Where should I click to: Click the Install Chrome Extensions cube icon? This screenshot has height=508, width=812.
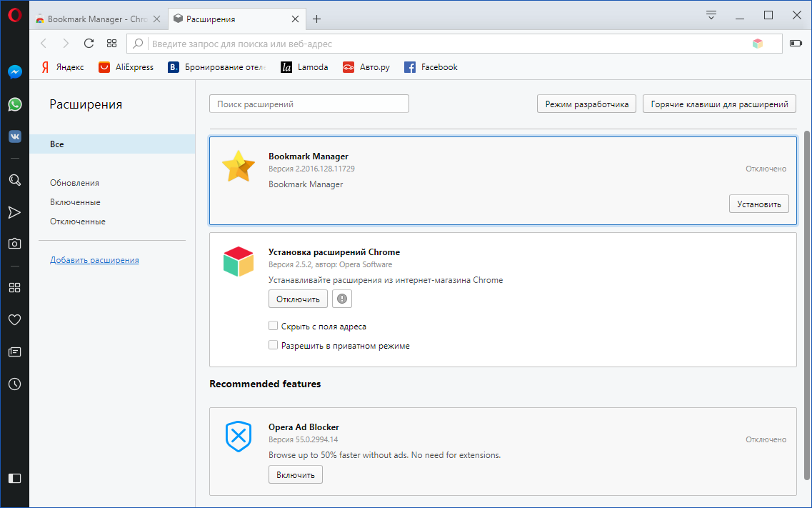tap(239, 262)
